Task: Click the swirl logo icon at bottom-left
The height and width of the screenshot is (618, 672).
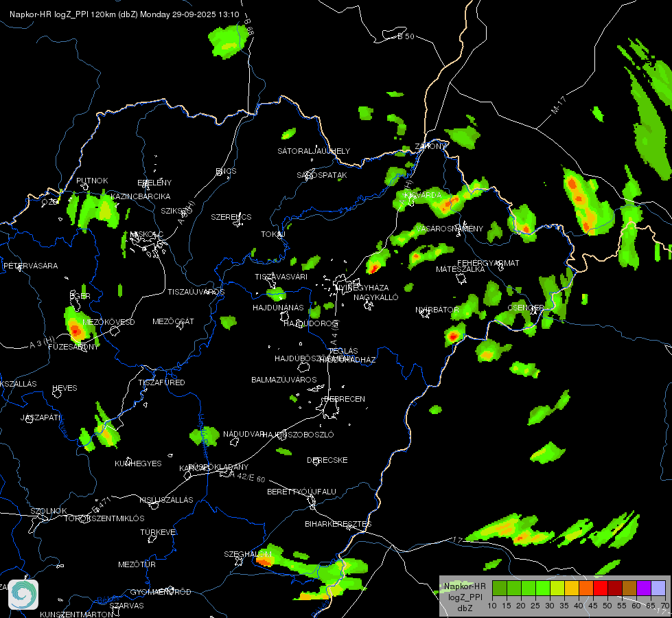Action: tap(23, 595)
